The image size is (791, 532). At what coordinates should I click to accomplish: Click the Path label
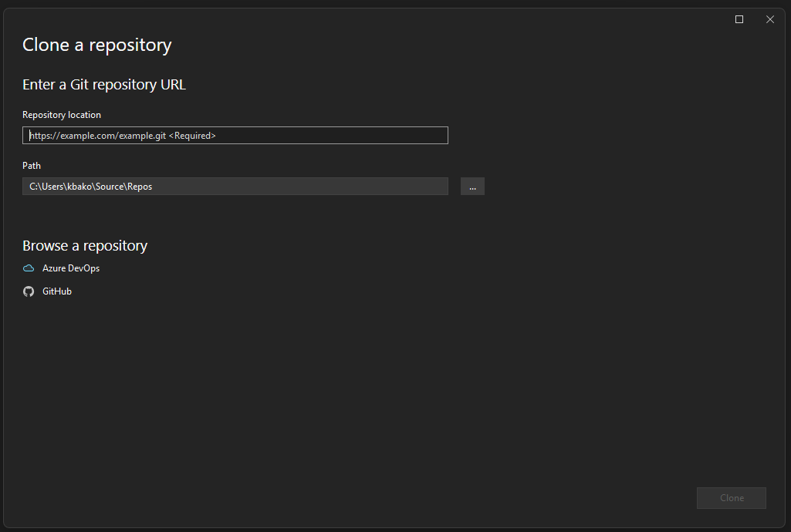(x=32, y=166)
